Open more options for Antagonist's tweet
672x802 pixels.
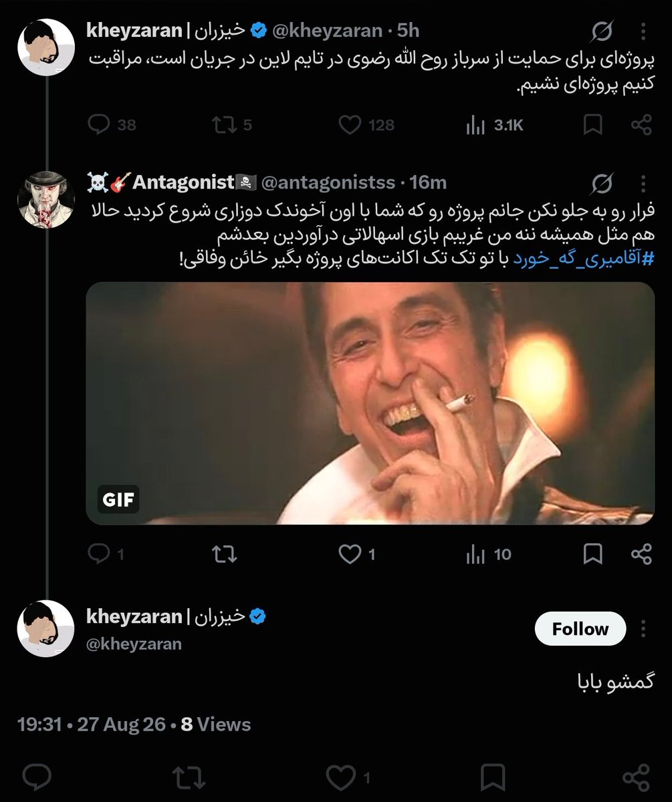644,182
